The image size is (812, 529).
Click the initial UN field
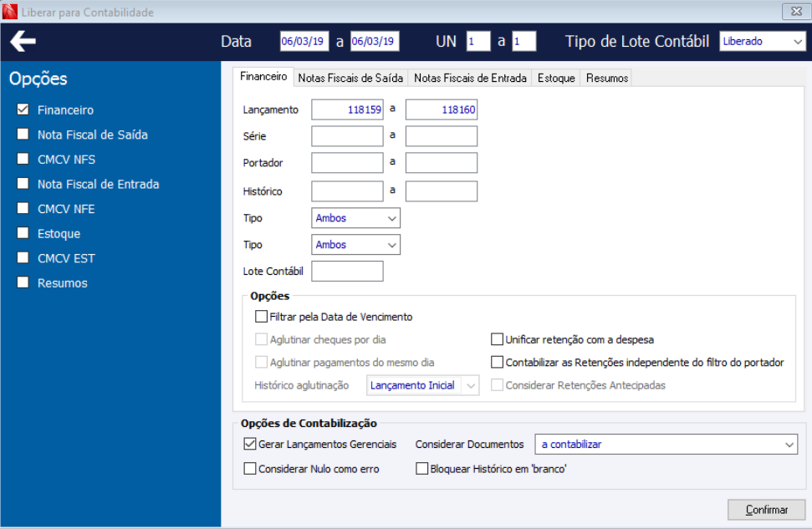click(478, 42)
